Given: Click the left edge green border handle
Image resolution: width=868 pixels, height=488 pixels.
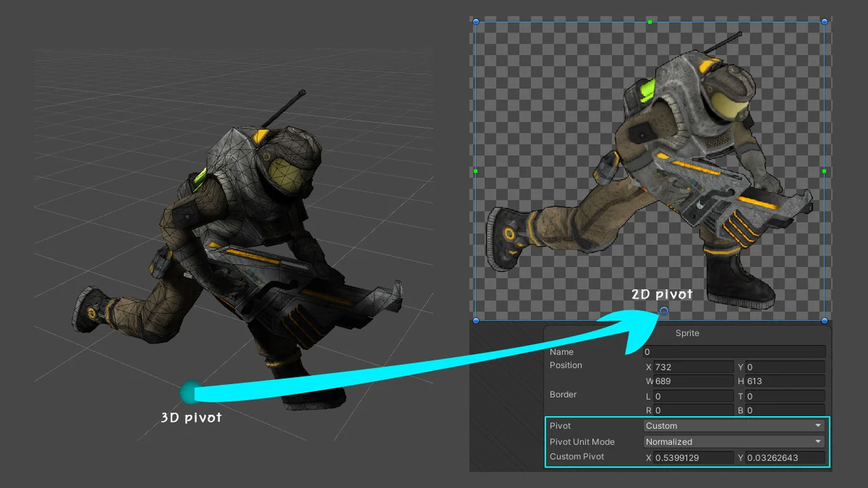Looking at the screenshot, I should 475,171.
